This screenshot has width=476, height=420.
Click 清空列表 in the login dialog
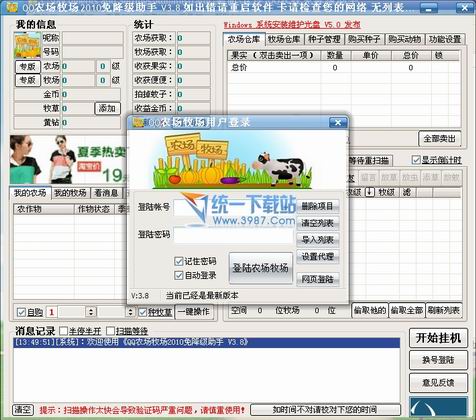pyautogui.click(x=317, y=223)
